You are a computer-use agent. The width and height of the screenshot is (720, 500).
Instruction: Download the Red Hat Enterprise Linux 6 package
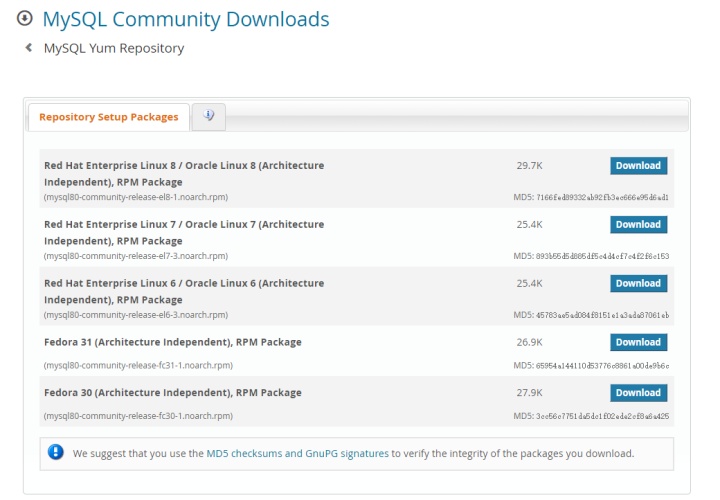(638, 283)
